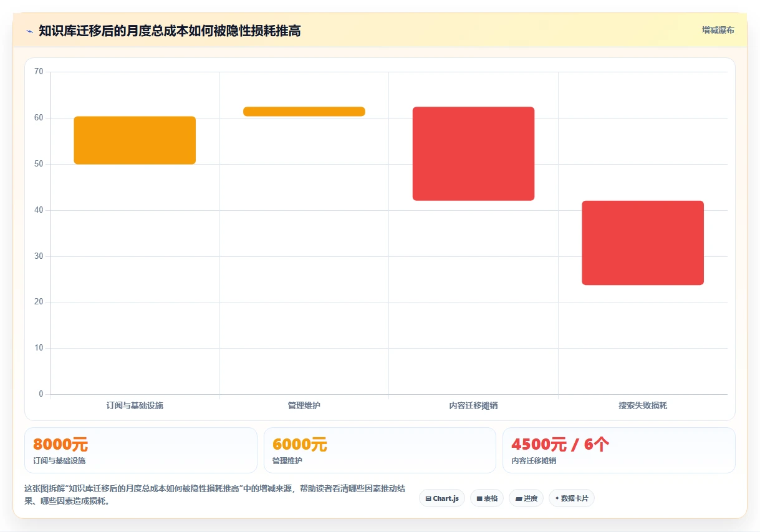This screenshot has height=532, width=760.
Task: Click the 管理维护 x-axis label
Action: pos(304,405)
